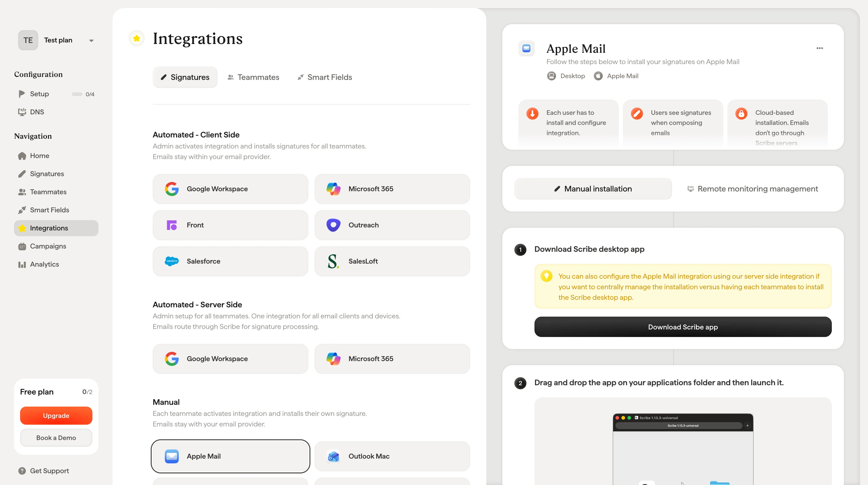Click the orange download arrow icon
868x485 pixels.
[x=532, y=113]
